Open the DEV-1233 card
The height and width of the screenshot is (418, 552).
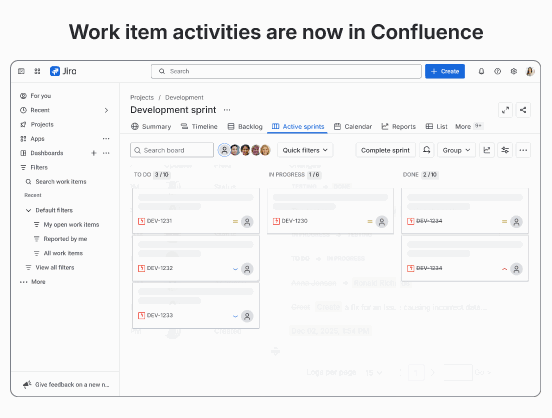click(196, 305)
